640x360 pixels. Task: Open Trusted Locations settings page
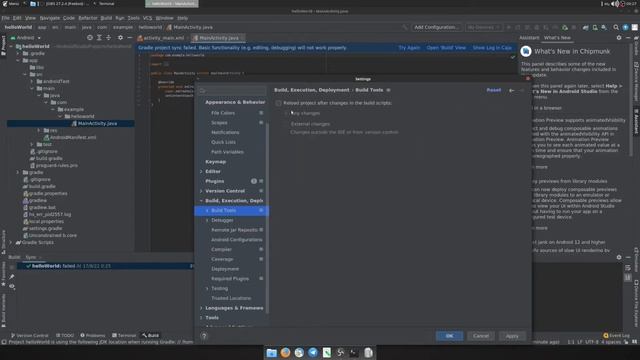231,298
